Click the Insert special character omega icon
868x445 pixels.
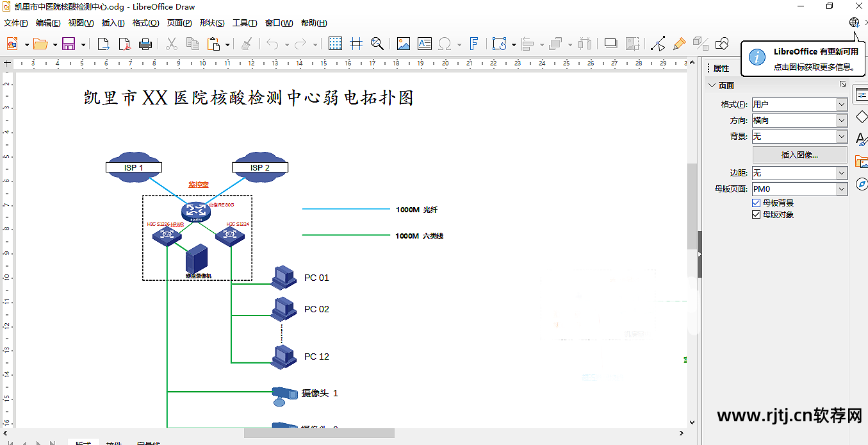pyautogui.click(x=445, y=44)
